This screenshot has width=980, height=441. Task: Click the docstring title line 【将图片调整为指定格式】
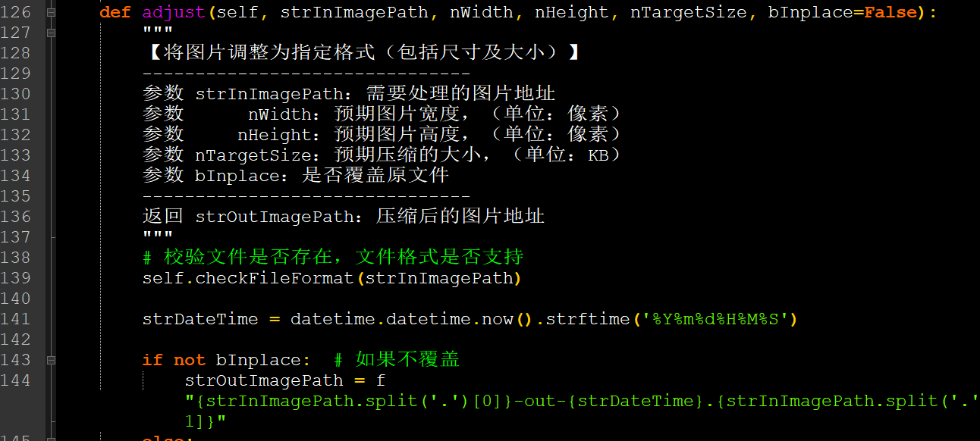(x=362, y=53)
